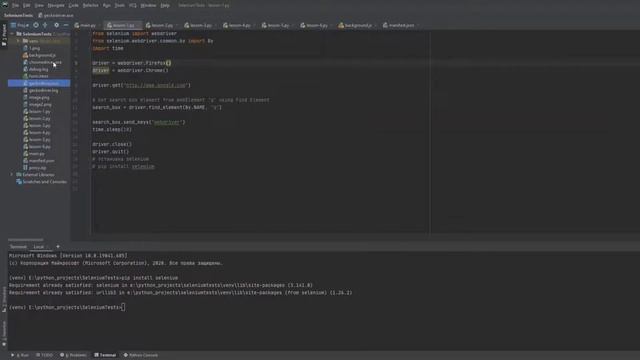Click in the terminal command prompt line
The height and width of the screenshot is (360, 640).
click(67, 307)
